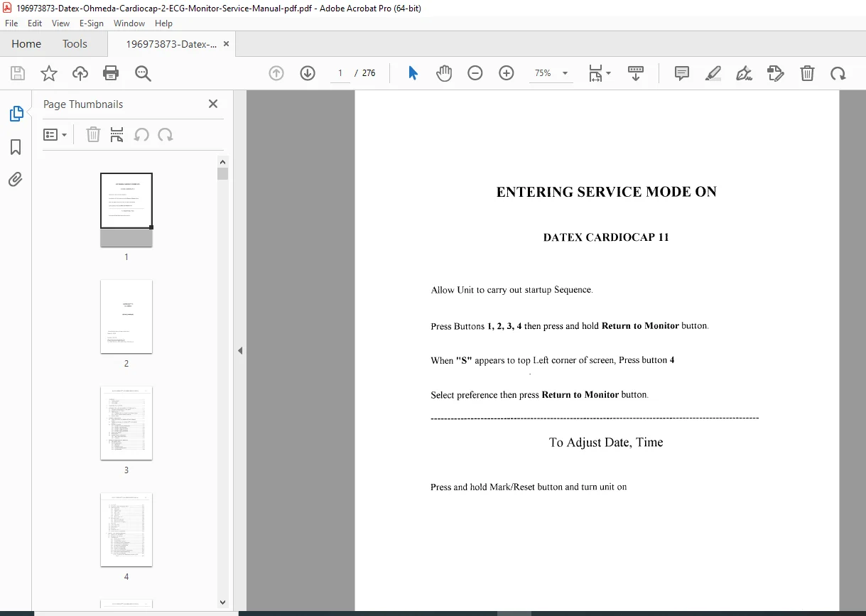
Task: Click the 'Press Buttons 1, 2, 3, 4' line
Action: point(570,326)
